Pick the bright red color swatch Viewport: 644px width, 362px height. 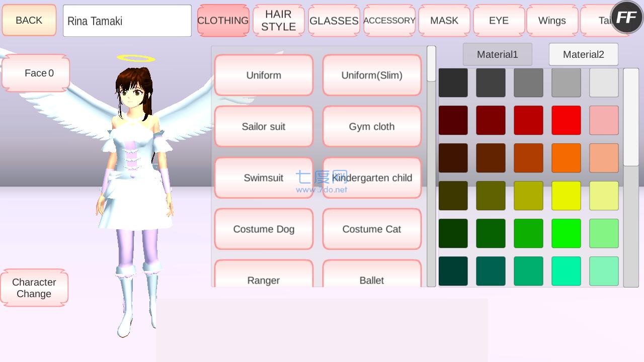click(566, 120)
